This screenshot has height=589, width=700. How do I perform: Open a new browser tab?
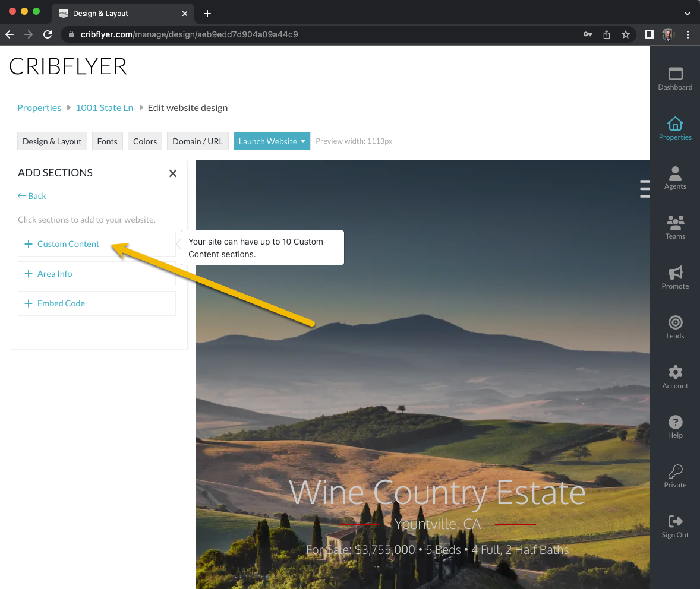tap(207, 14)
